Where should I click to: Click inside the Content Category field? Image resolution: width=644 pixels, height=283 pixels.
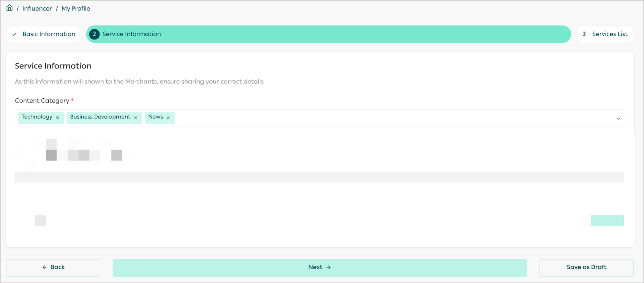(x=320, y=118)
